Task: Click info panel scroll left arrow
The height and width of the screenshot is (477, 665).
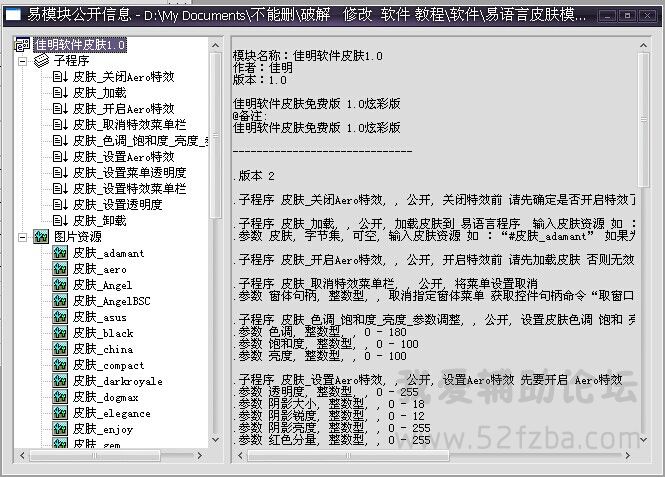Action: pyautogui.click(x=240, y=456)
